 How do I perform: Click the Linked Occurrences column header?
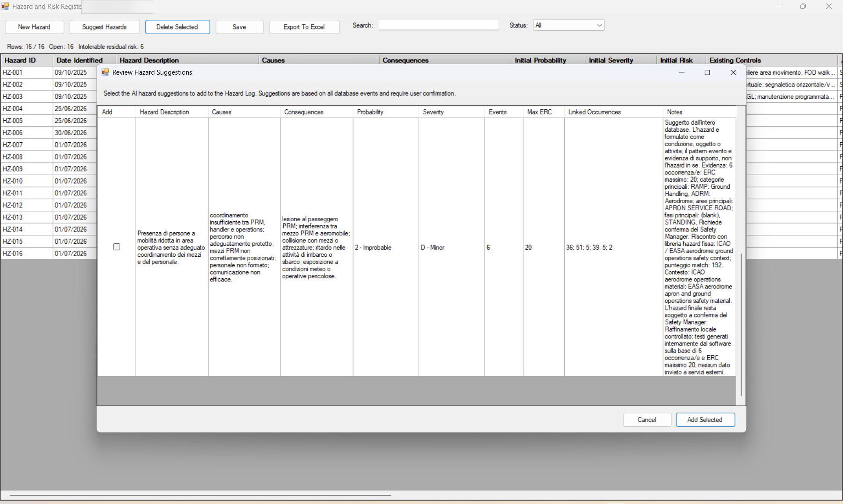pos(613,112)
